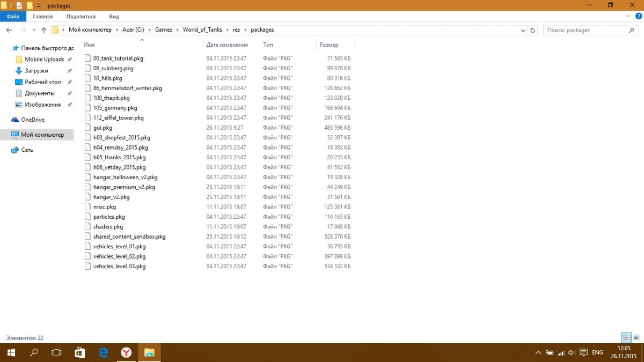The width and height of the screenshot is (644, 362).
Task: Click the volume icon in the system tray
Action: pos(571,353)
